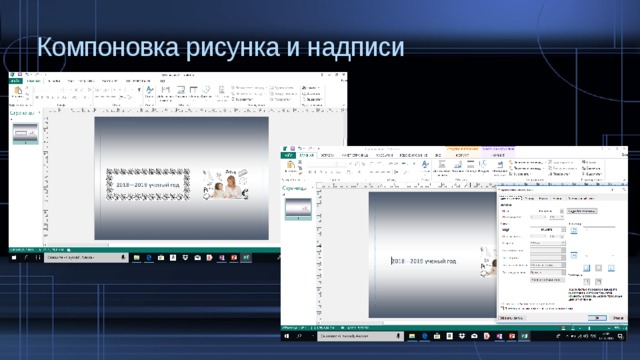
Task: Click Paste icon in right Publisher window
Action: (291, 165)
